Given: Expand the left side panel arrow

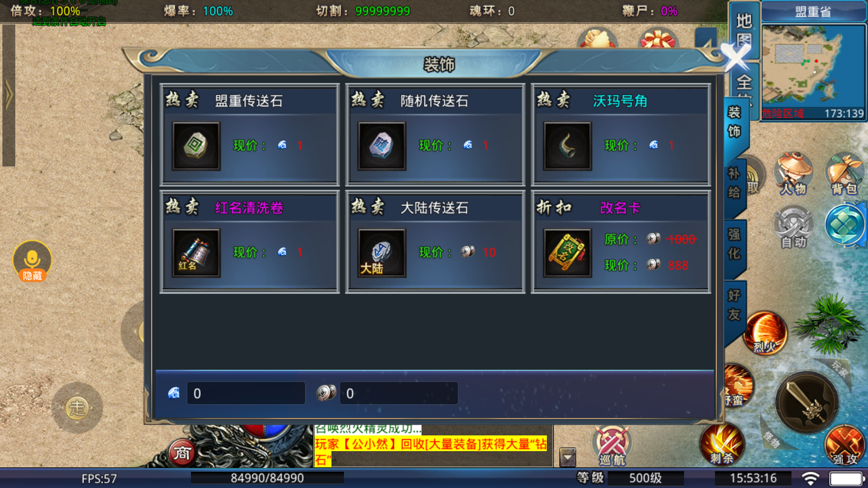Looking at the screenshot, I should [x=8, y=95].
